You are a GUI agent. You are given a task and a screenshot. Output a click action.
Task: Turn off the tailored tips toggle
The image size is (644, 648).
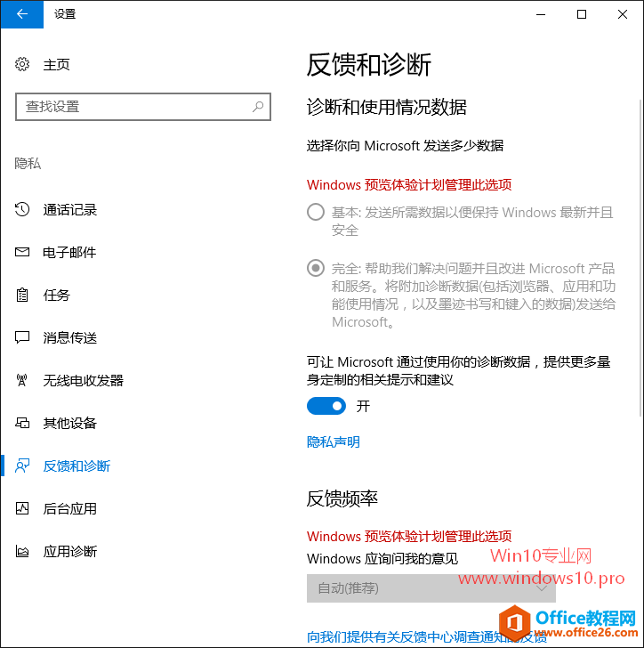(326, 406)
